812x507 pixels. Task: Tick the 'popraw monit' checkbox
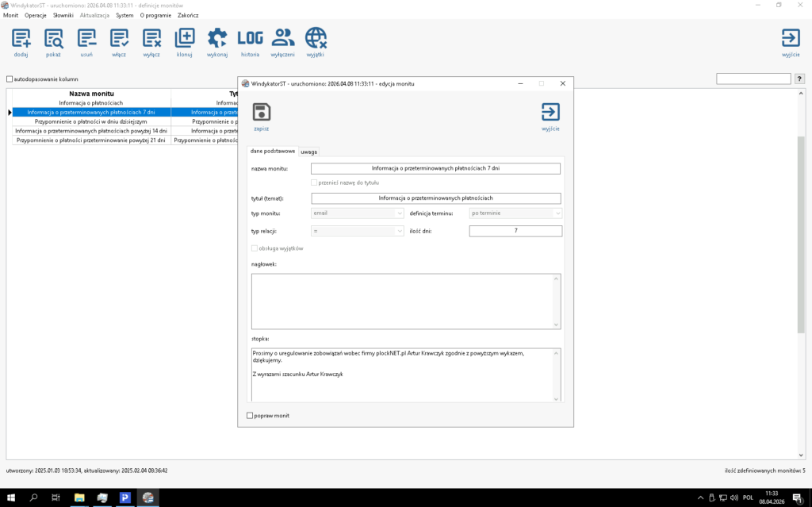[251, 415]
